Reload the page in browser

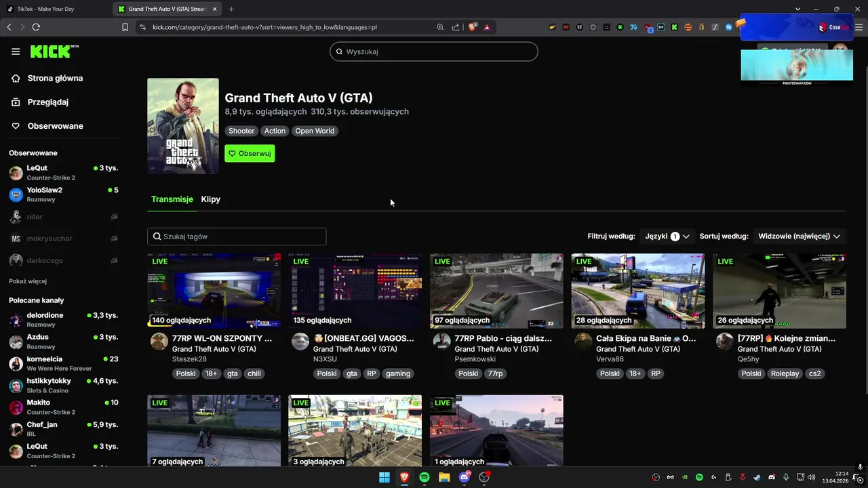pos(36,27)
